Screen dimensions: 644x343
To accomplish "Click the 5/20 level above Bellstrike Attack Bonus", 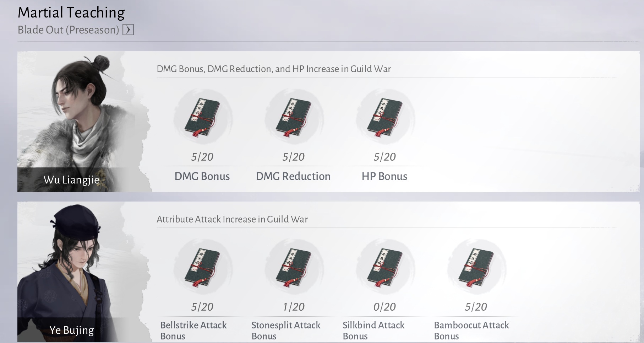I will click(x=202, y=307).
